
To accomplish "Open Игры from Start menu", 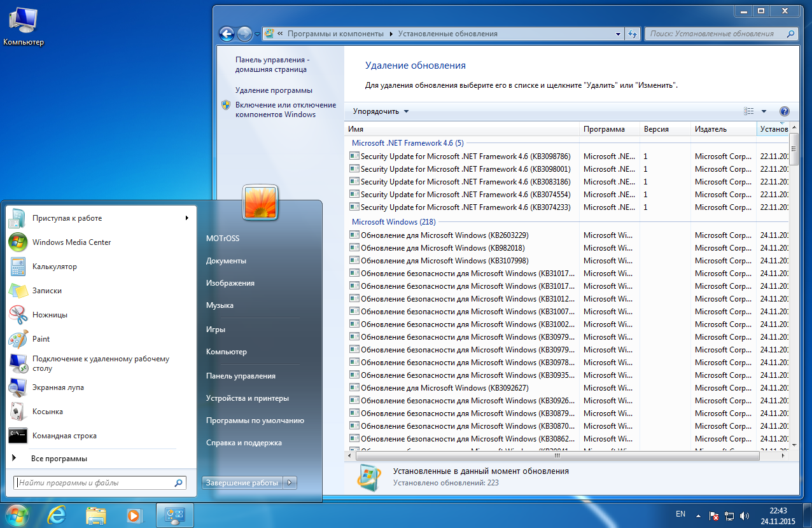I will 216,330.
